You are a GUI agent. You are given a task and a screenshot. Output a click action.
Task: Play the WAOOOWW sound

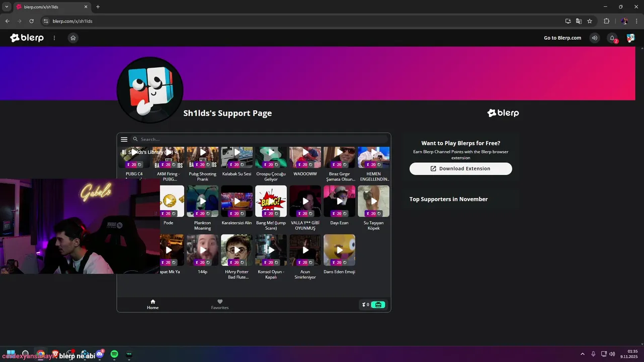click(305, 152)
